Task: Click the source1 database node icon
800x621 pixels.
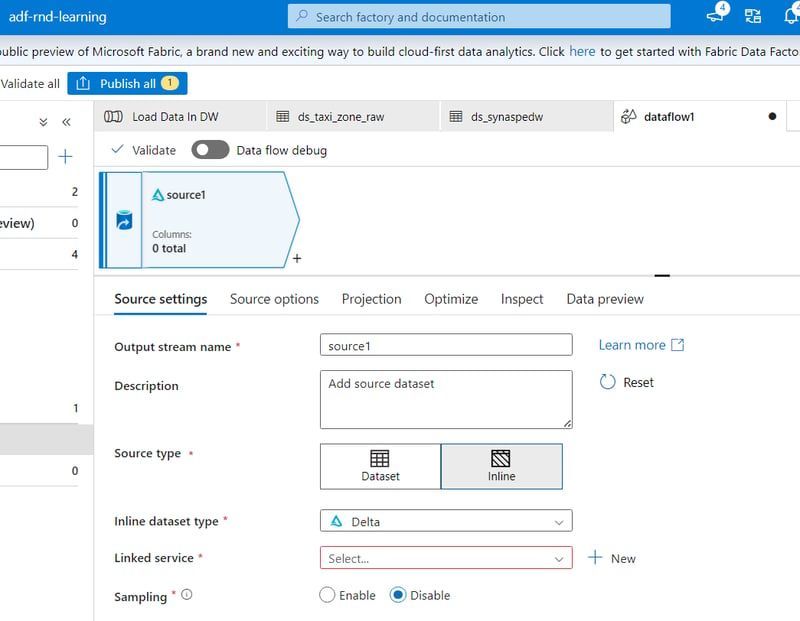Action: click(x=124, y=220)
